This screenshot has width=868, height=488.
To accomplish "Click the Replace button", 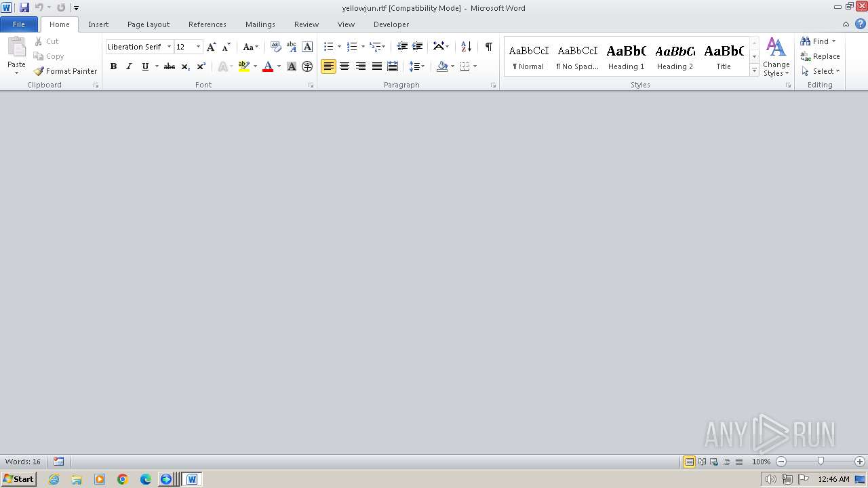I will pos(821,56).
